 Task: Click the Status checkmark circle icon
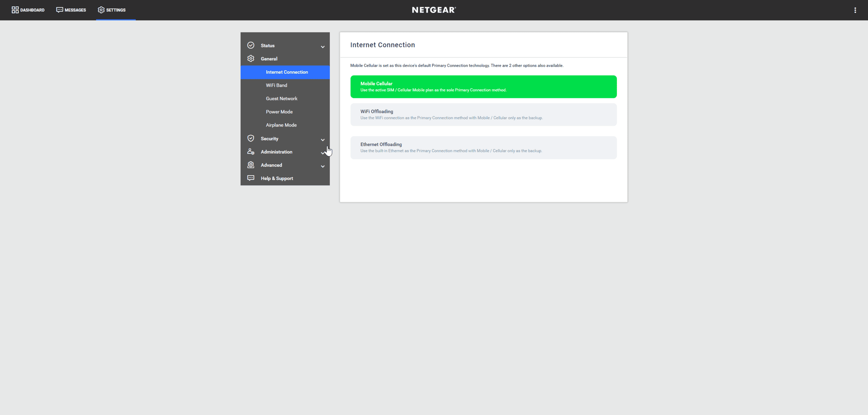[251, 46]
